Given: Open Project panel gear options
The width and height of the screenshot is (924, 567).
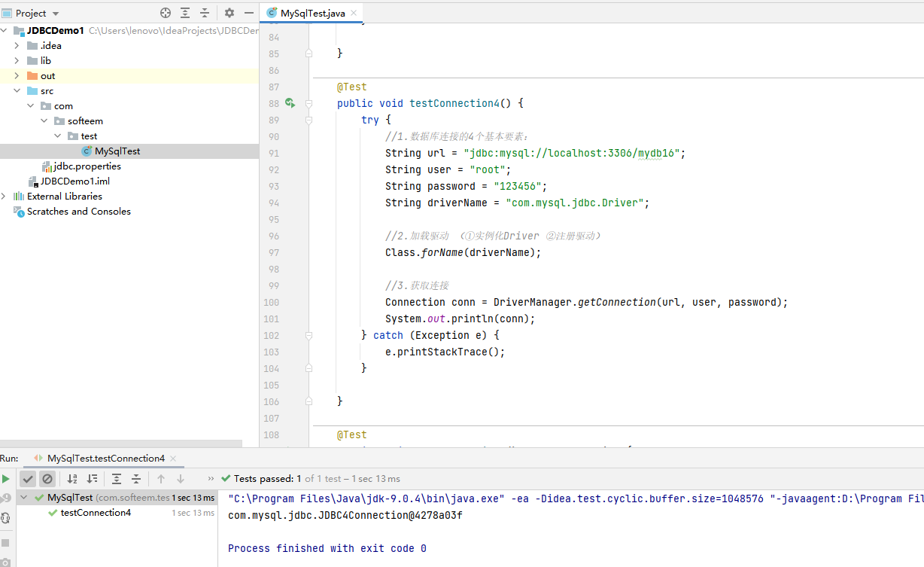Looking at the screenshot, I should [x=229, y=13].
